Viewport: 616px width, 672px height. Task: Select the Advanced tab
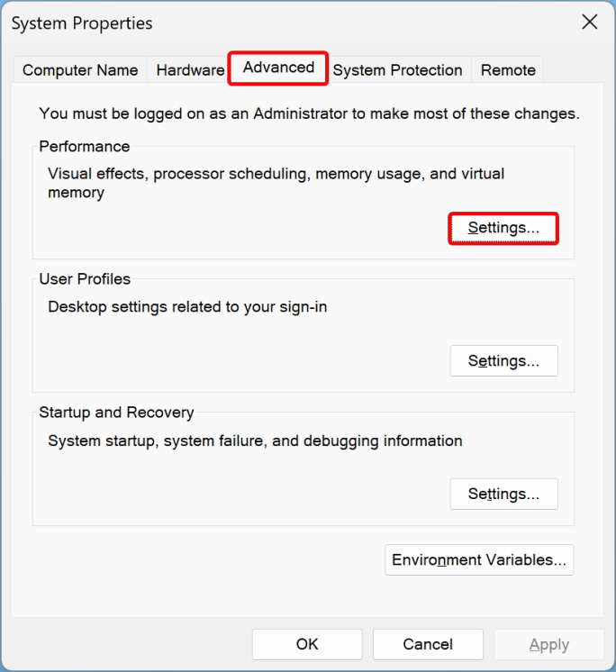coord(278,68)
